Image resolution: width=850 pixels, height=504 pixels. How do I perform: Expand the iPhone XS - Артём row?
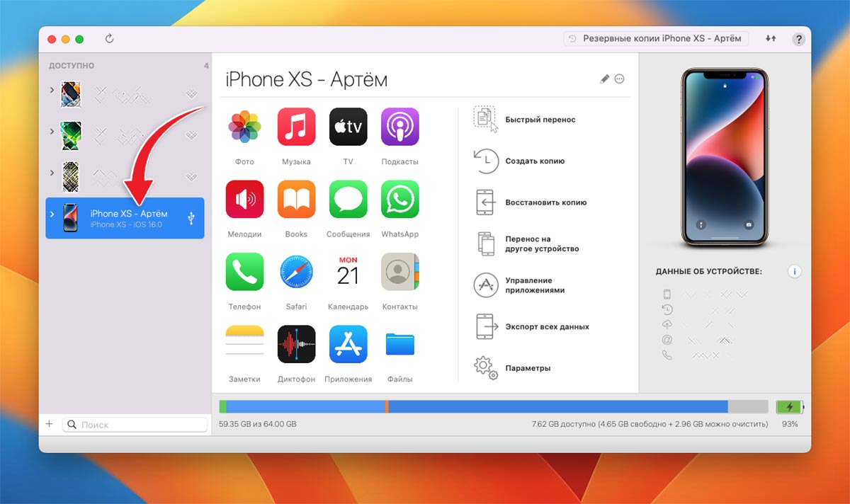pos(52,214)
